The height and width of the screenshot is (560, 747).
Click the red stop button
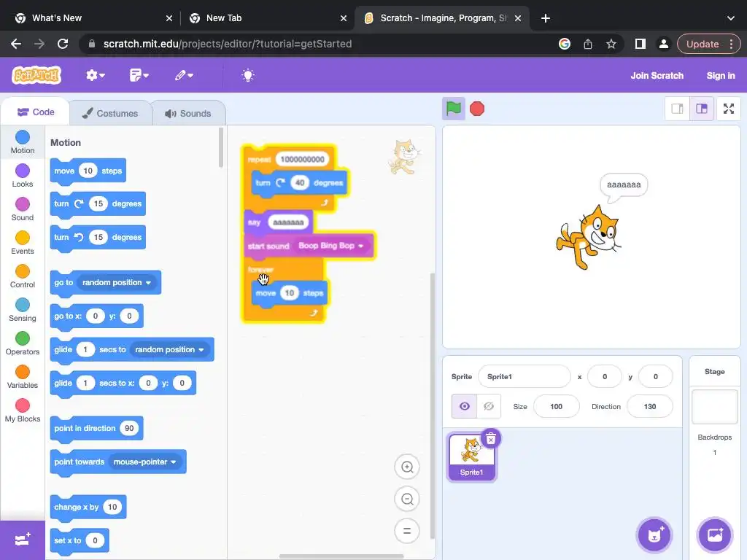click(477, 109)
